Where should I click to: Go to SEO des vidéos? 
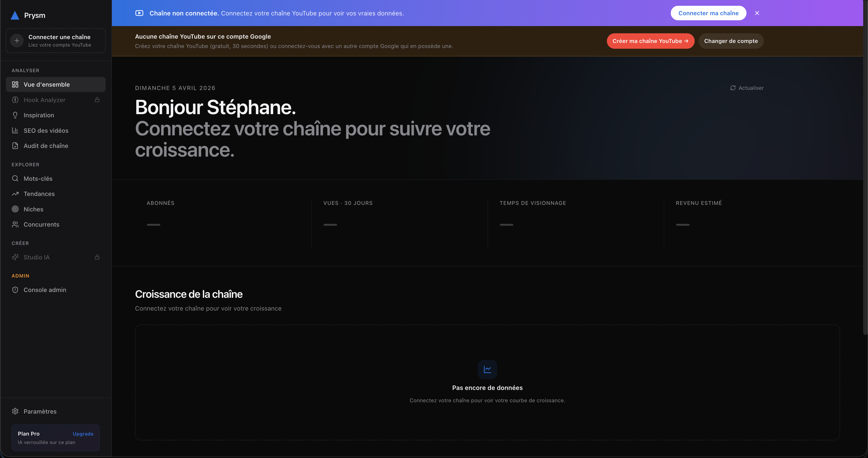(x=46, y=131)
